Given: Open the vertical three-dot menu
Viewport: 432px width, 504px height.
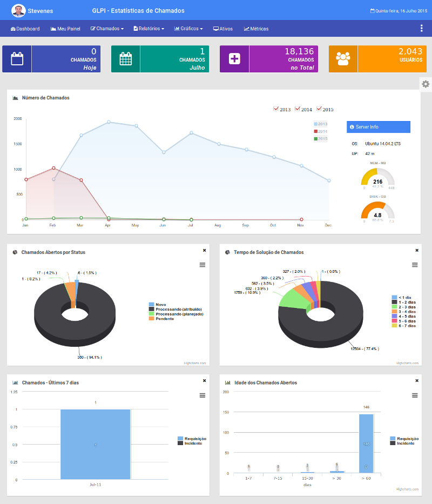Looking at the screenshot, I should point(421,29).
